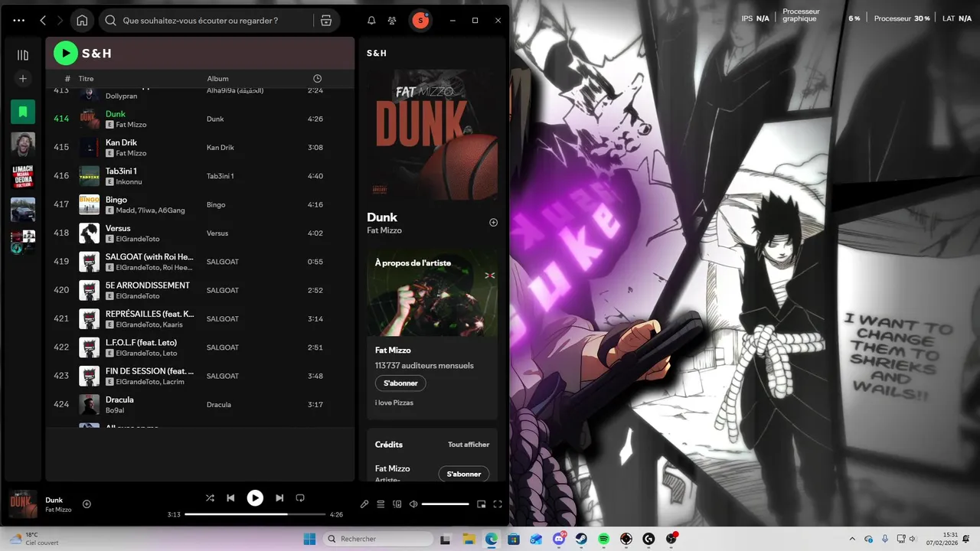
Task: Open notifications bell icon
Action: [x=371, y=21]
